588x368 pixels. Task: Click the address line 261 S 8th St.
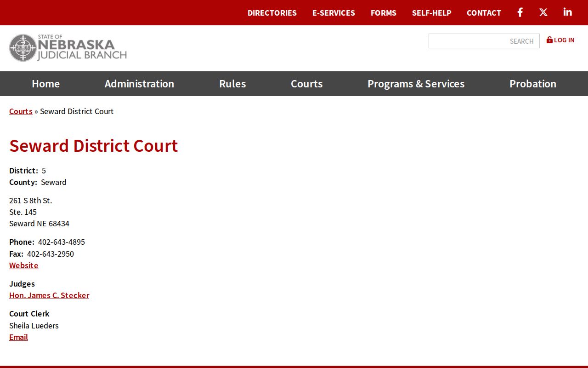(31, 201)
